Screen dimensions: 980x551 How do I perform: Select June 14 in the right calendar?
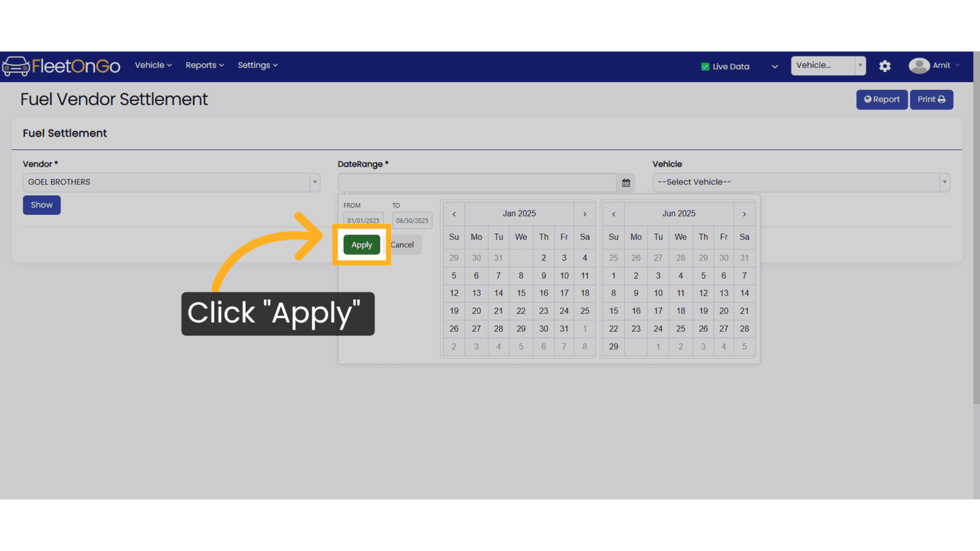[744, 293]
